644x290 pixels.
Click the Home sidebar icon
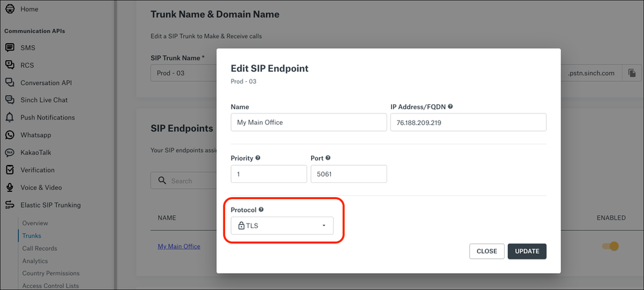(10, 8)
